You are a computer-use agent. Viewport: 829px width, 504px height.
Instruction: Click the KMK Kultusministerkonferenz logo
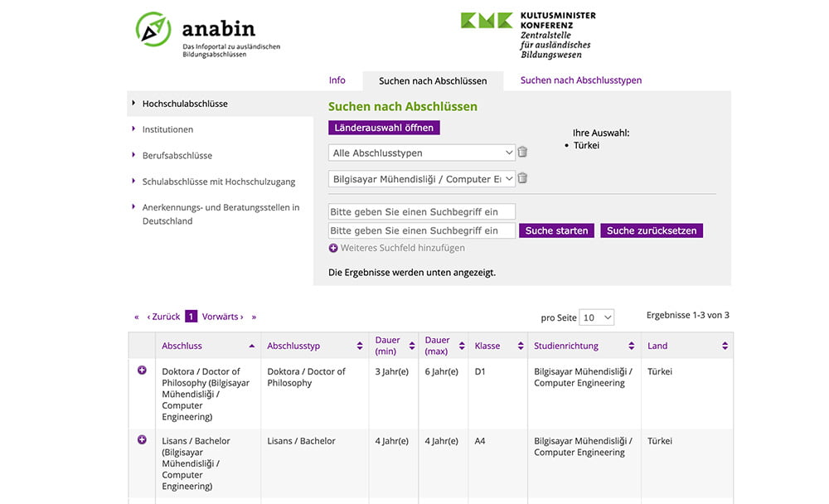tap(487, 22)
